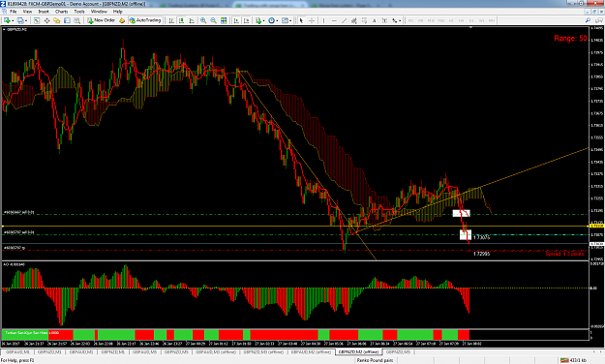Switch to GBPNZD,M3 (offline) chart tab
605x364 pixels.
[x=263, y=352]
